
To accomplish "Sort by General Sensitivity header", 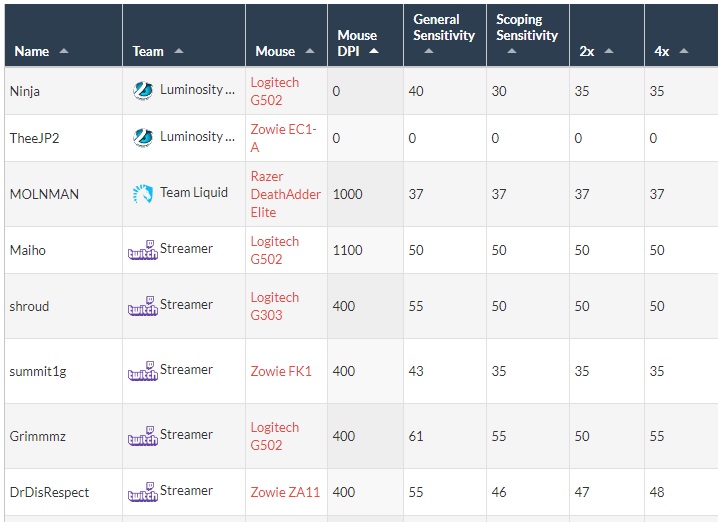I will [444, 35].
